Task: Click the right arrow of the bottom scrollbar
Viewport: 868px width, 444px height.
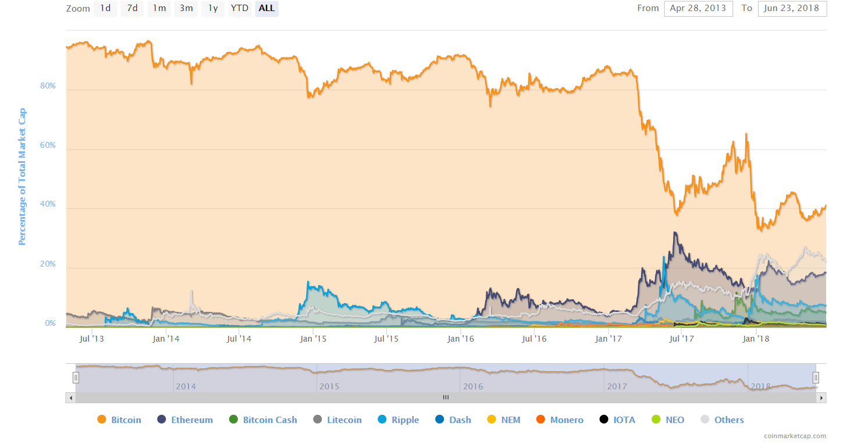Action: coord(821,397)
